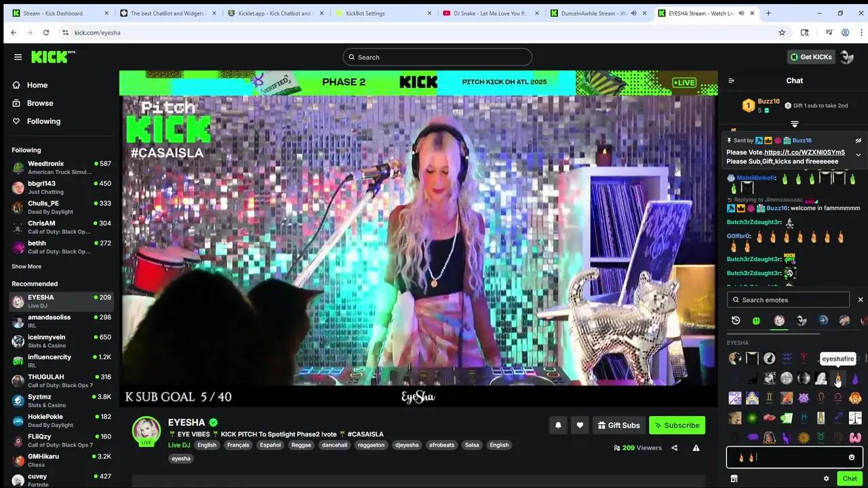Switch to Stream - Kick Dashboard tab
Viewport: 868px width, 488px height.
click(x=61, y=13)
